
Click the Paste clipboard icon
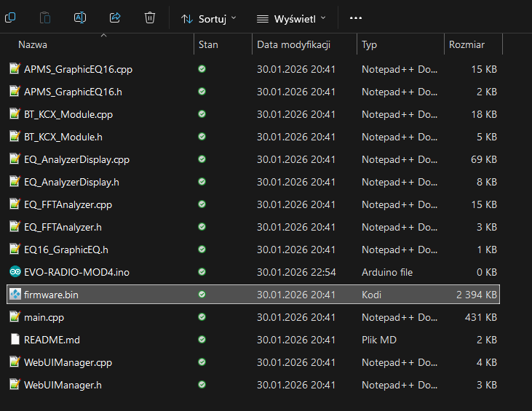pos(45,17)
